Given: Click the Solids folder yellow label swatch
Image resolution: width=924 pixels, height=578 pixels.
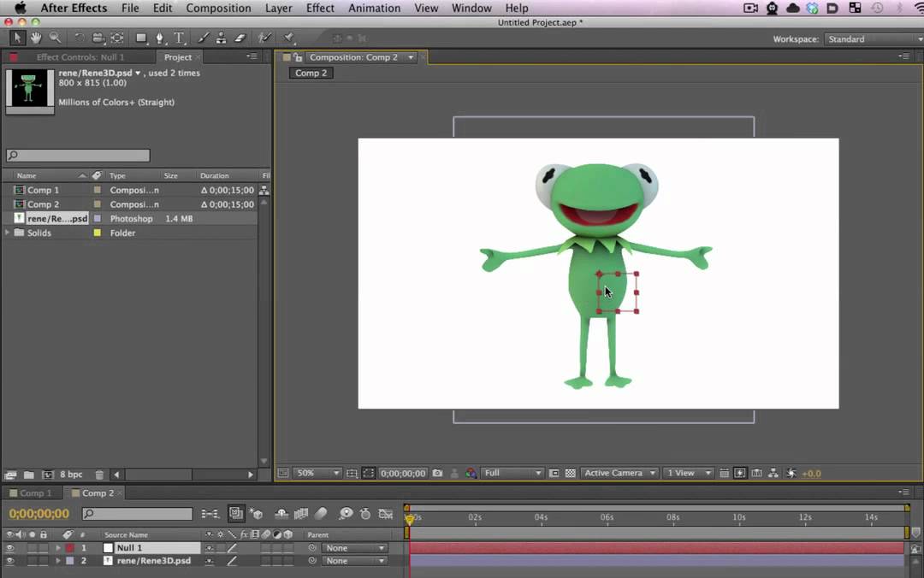Looking at the screenshot, I should (x=98, y=233).
